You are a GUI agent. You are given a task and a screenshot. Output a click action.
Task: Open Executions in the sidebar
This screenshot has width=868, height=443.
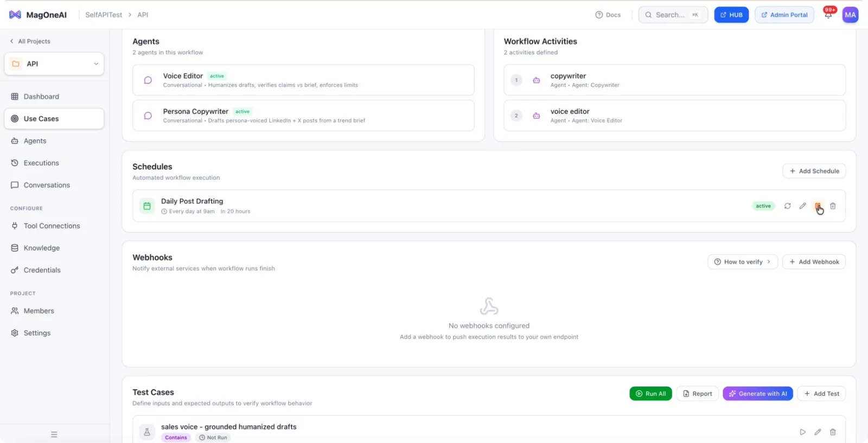coord(54,163)
